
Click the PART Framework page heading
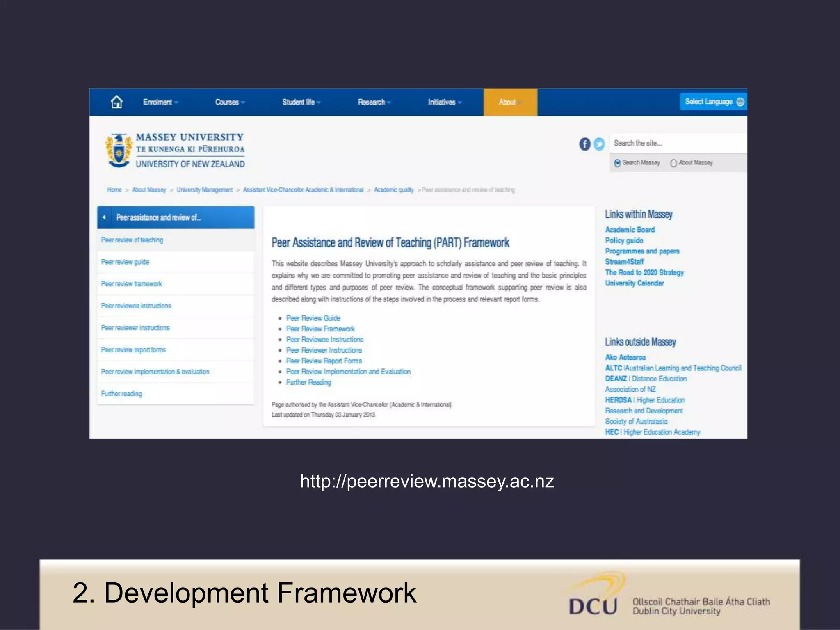[x=390, y=243]
